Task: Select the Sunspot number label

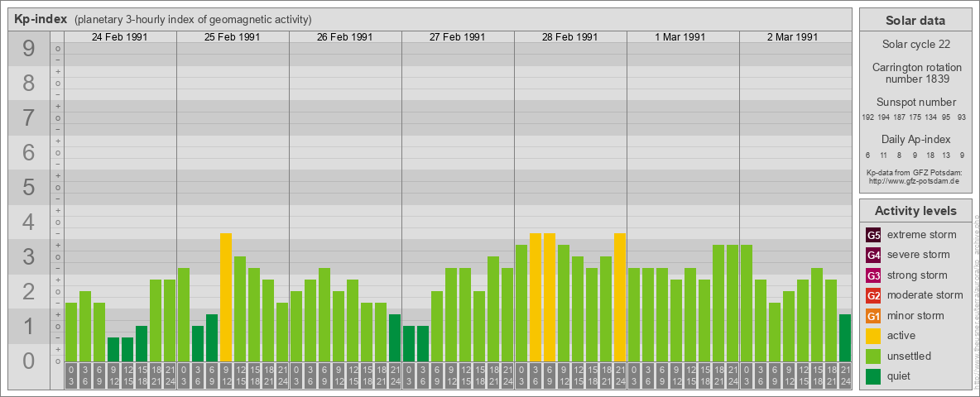Action: pos(915,103)
